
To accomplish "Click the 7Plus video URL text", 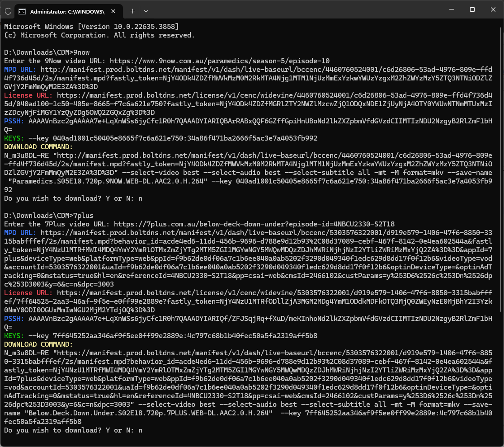I will click(x=254, y=224).
